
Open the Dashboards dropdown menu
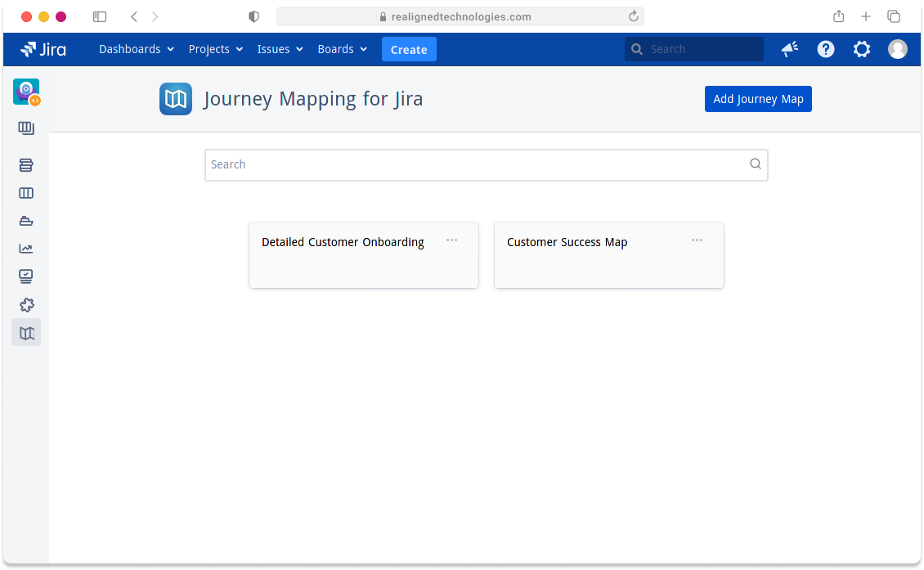click(136, 50)
